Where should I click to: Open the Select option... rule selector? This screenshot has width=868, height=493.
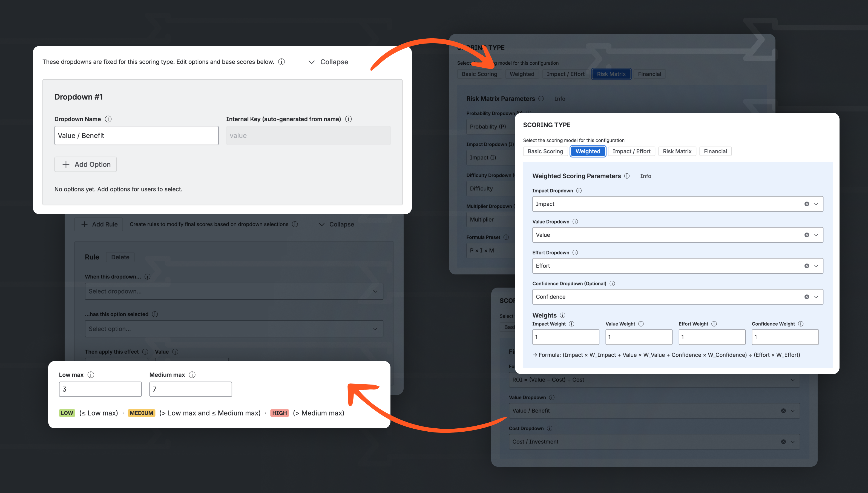[x=234, y=328]
